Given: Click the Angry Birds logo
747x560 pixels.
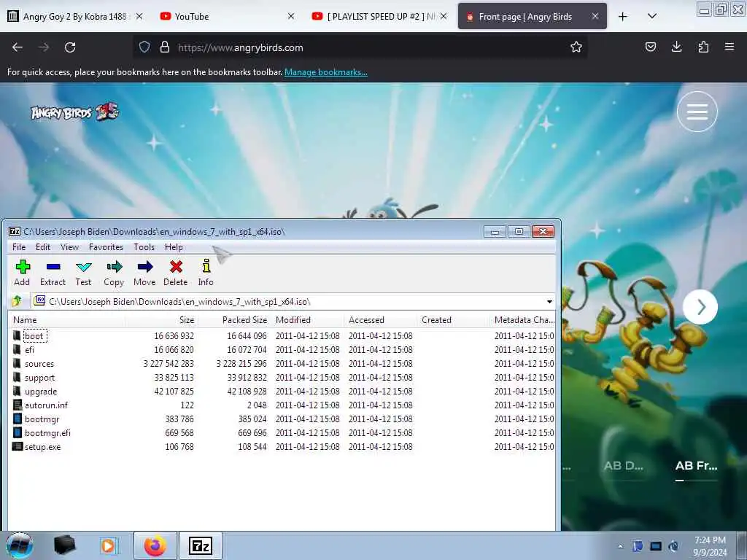Looking at the screenshot, I should pyautogui.click(x=75, y=112).
